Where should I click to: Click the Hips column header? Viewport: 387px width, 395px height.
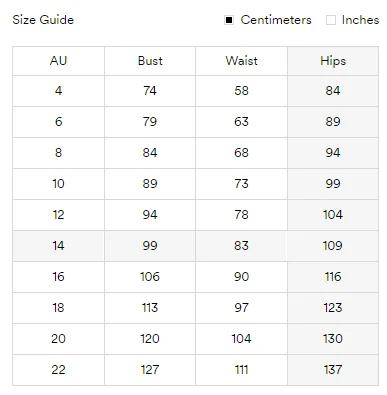[333, 61]
